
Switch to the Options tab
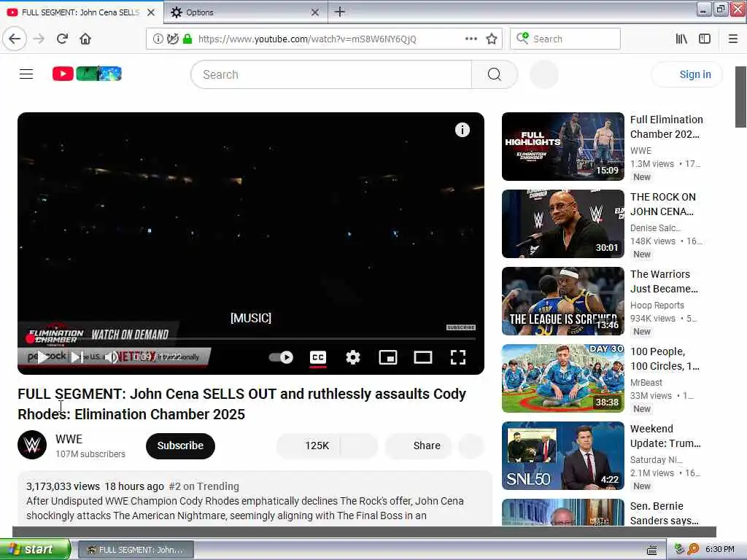(246, 12)
